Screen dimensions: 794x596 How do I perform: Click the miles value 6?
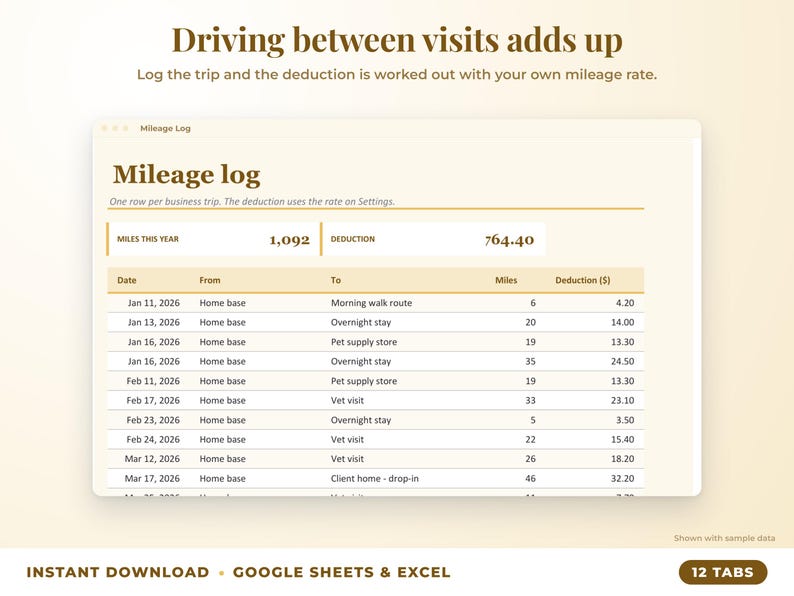(x=533, y=303)
